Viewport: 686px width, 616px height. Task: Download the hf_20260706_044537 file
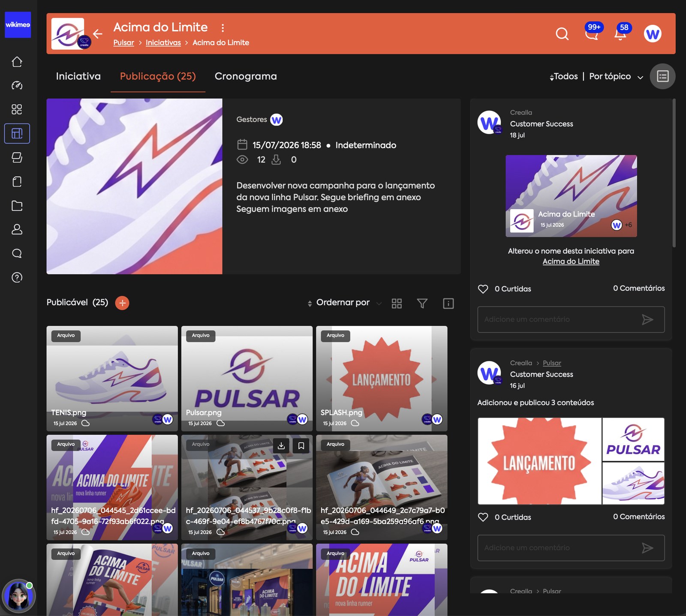[281, 446]
